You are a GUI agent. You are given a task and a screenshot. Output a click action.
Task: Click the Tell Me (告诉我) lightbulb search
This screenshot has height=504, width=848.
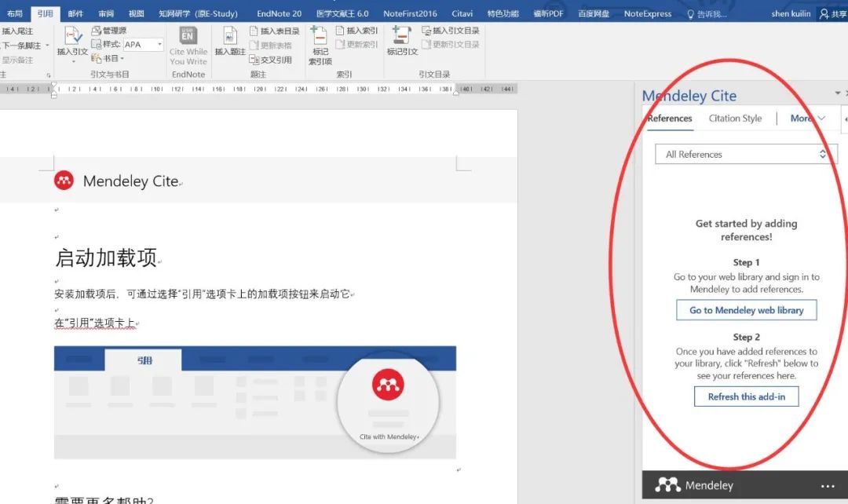point(707,14)
